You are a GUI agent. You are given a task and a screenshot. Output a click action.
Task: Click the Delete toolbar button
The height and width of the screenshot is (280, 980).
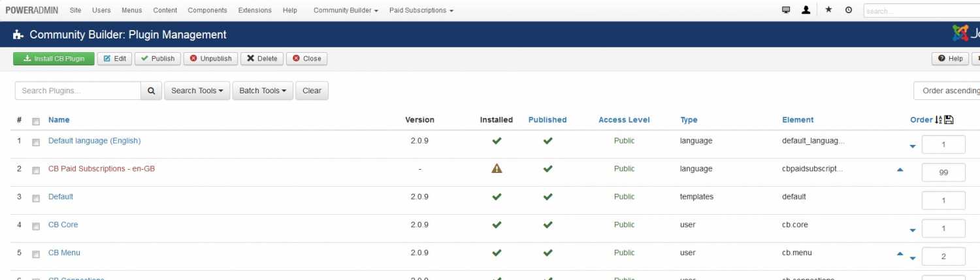[x=261, y=59]
